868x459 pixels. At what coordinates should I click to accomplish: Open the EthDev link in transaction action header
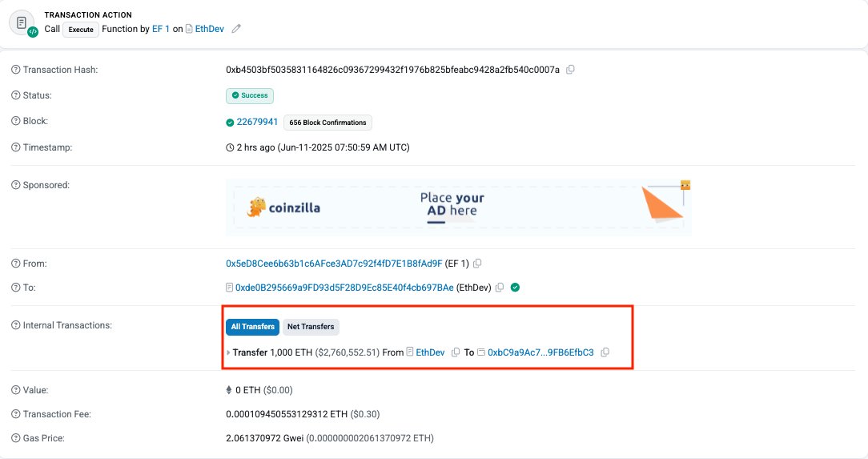click(x=209, y=29)
